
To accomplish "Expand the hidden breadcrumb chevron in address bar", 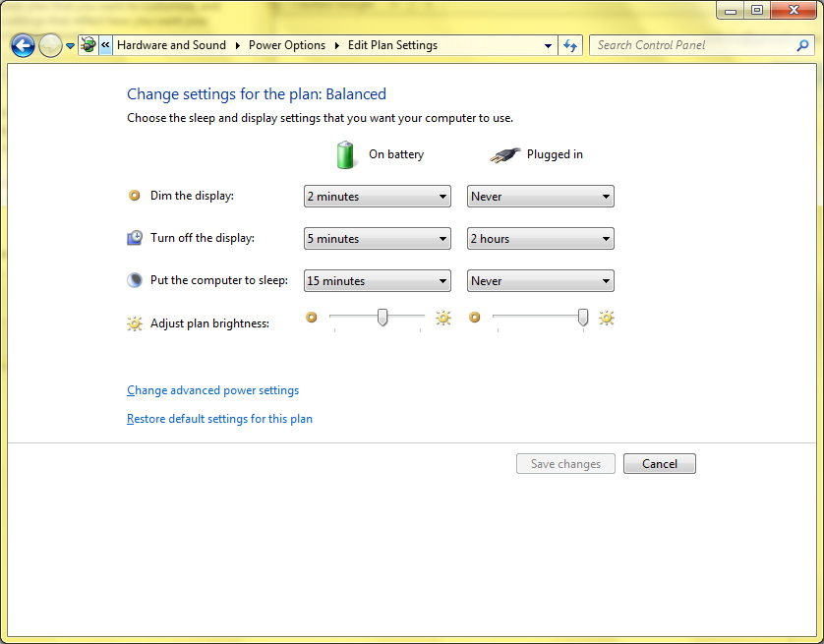I will (105, 45).
